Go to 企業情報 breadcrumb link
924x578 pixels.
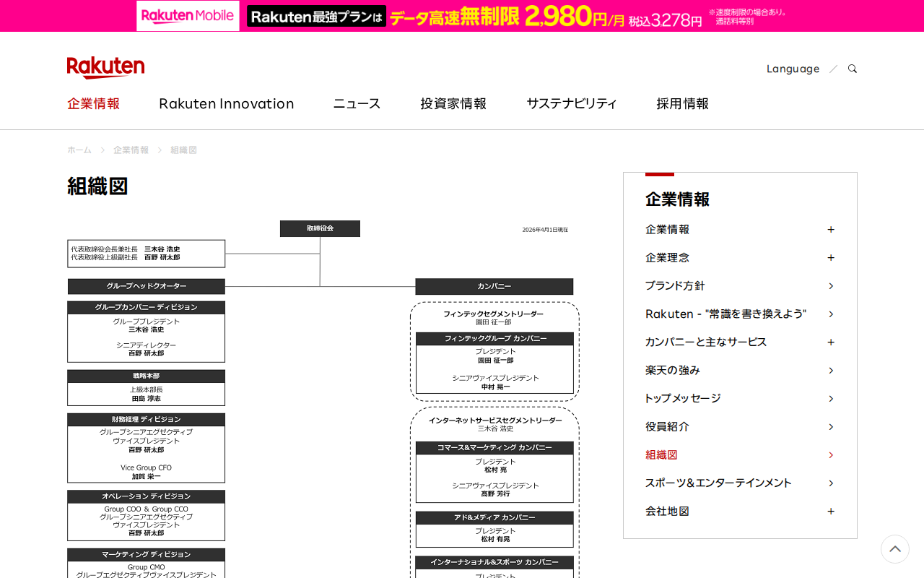131,150
